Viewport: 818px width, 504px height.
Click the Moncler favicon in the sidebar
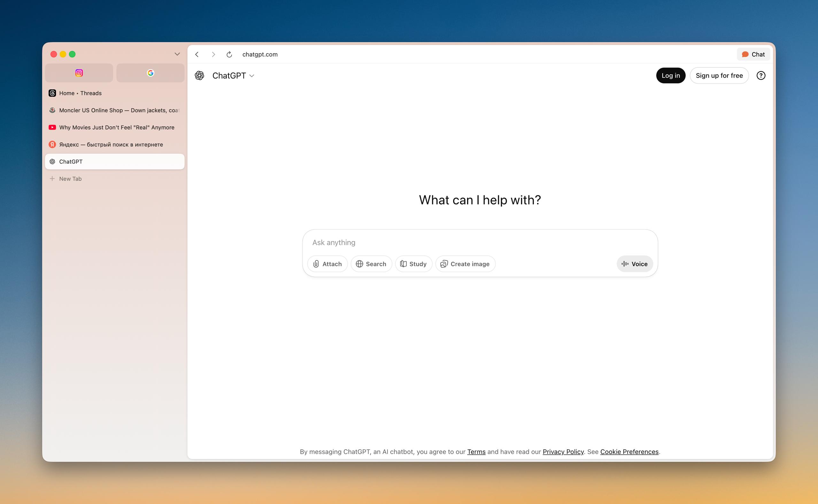coord(52,110)
